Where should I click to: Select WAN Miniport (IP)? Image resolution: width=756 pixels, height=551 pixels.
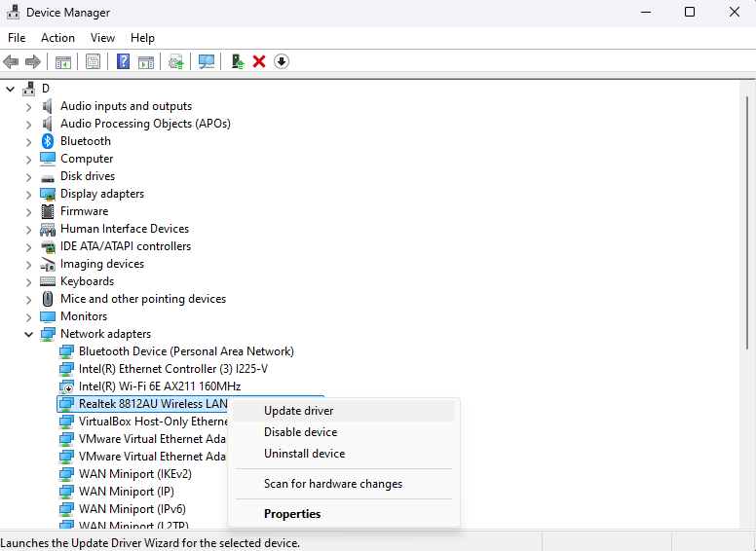coord(127,492)
